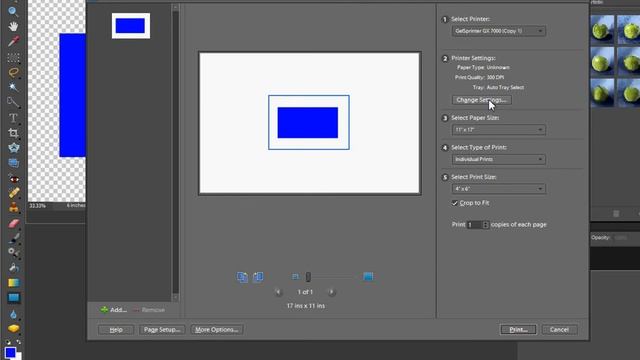This screenshot has height=360, width=640.
Task: Select the Quick Selection brush tool
Action: [x=13, y=102]
